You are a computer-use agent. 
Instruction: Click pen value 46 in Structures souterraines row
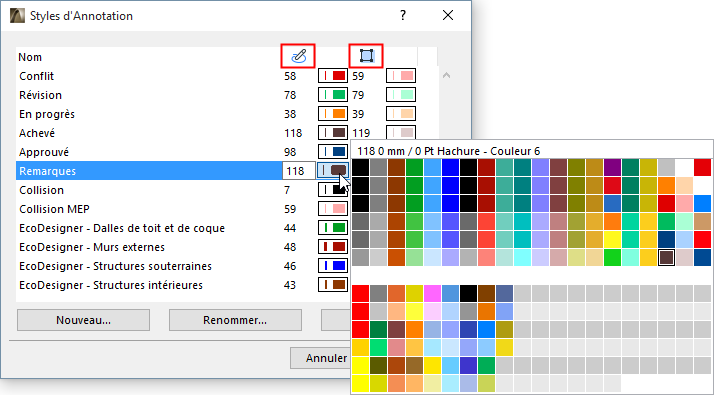[x=290, y=266]
